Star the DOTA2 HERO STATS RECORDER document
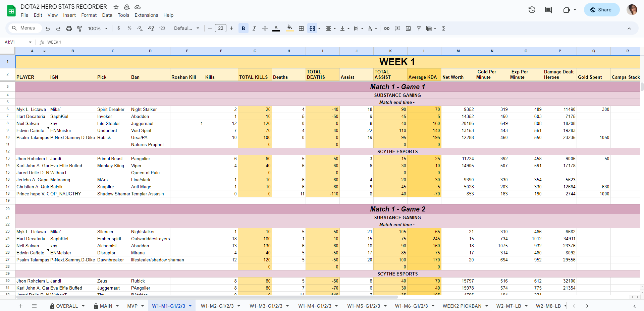The width and height of the screenshot is (644, 311). [116, 7]
